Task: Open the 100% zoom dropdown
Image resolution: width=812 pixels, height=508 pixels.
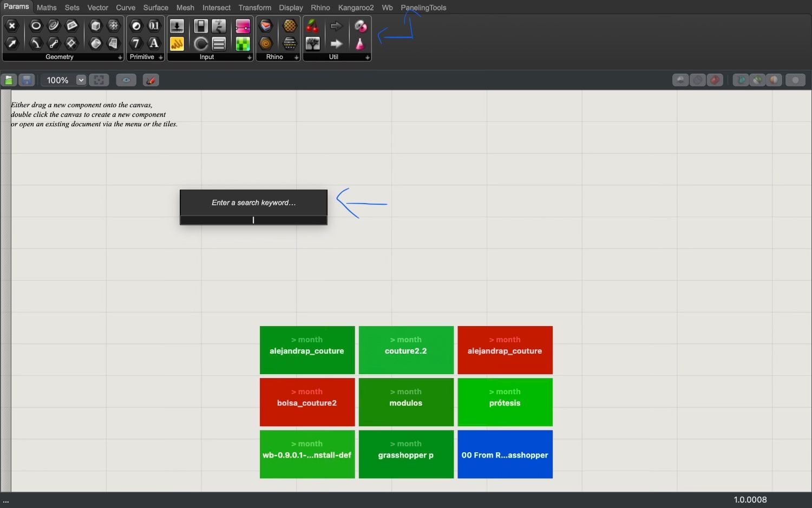Action: [81, 80]
